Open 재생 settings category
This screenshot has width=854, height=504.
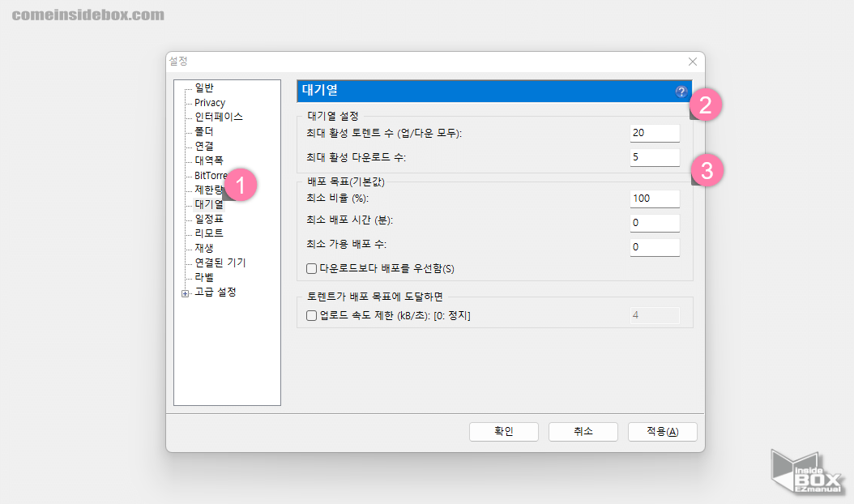(x=204, y=248)
